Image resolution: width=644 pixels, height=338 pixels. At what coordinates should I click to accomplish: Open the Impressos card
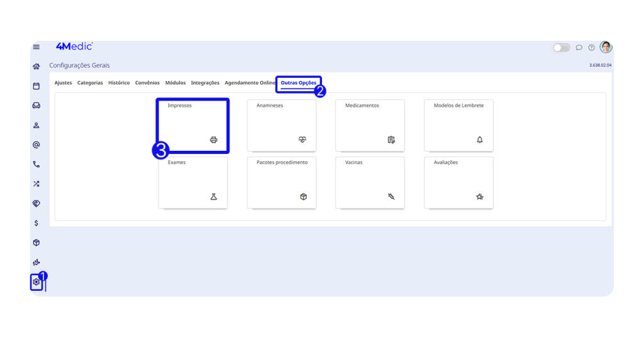tap(192, 124)
